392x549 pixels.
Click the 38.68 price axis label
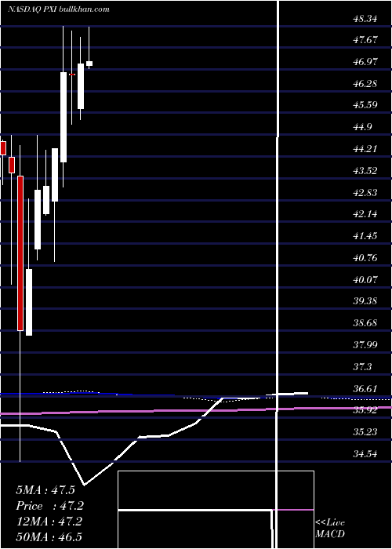(x=365, y=323)
